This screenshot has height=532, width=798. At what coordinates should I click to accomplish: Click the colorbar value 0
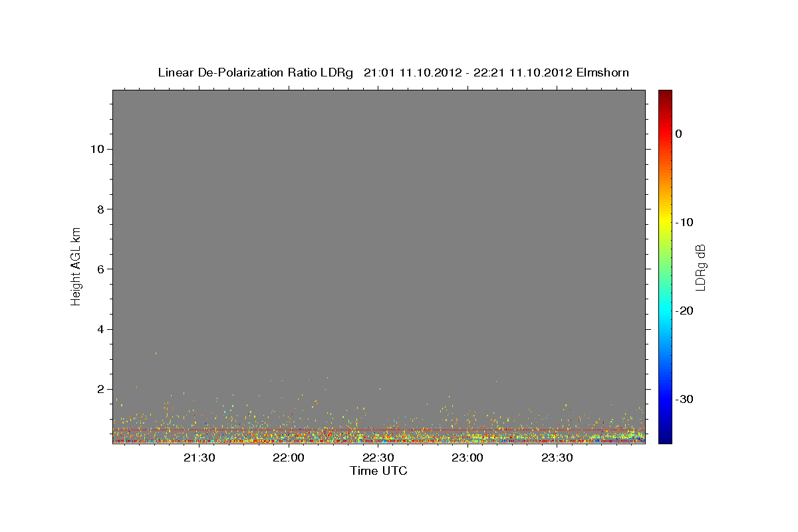point(679,134)
